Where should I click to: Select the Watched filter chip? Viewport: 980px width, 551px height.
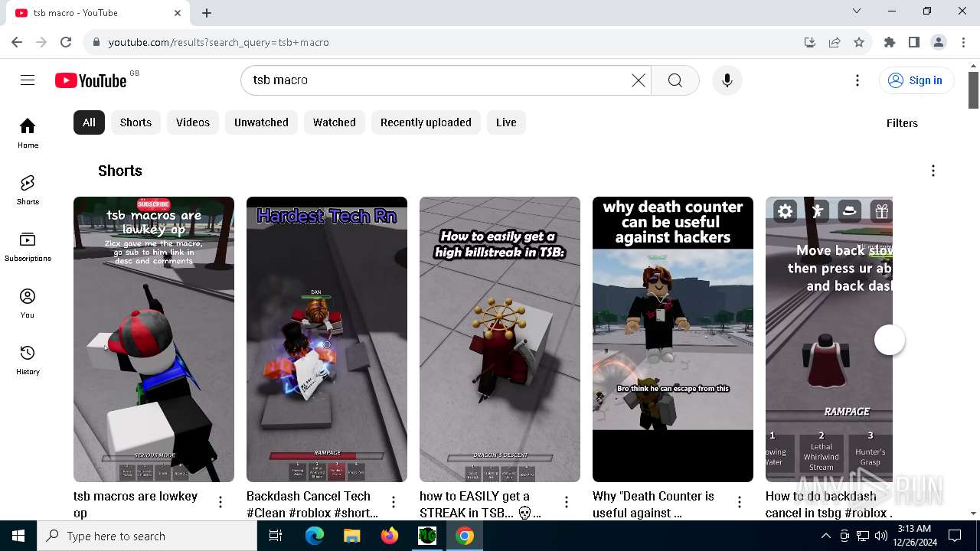point(335,122)
